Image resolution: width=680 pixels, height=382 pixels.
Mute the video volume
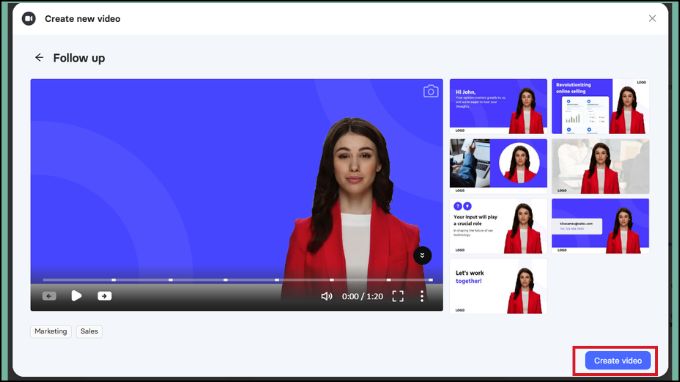click(326, 296)
